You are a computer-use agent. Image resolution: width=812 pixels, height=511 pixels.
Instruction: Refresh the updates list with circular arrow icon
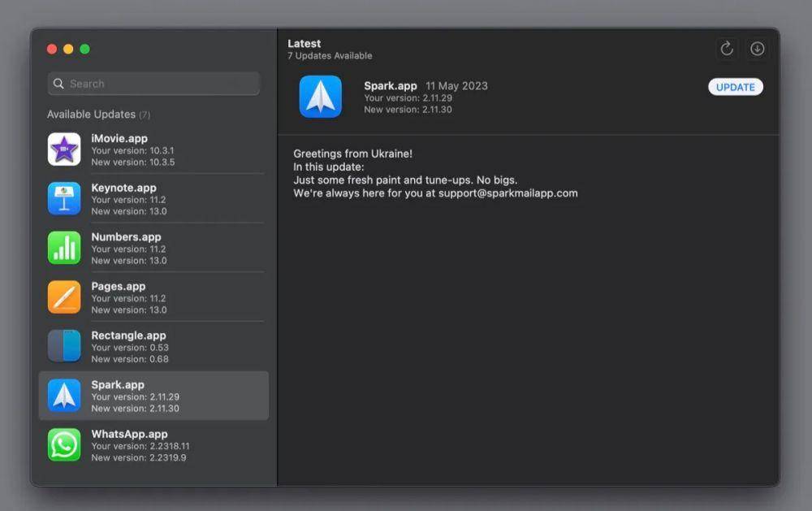tap(727, 49)
